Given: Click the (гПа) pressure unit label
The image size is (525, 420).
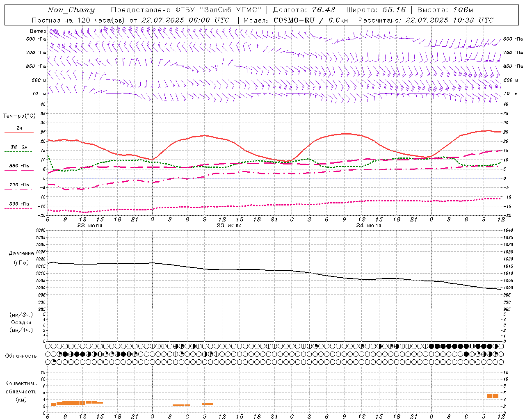Looking at the screenshot, I should [x=21, y=262].
